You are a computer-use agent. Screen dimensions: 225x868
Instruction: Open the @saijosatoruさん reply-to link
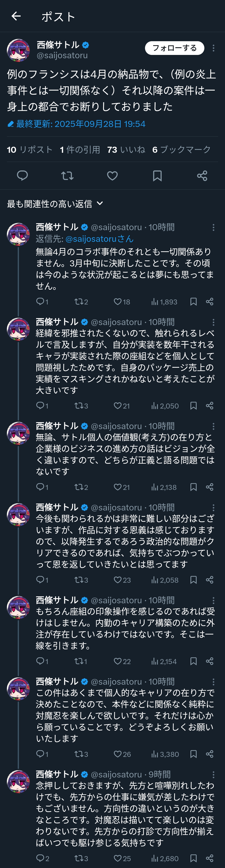(99, 239)
